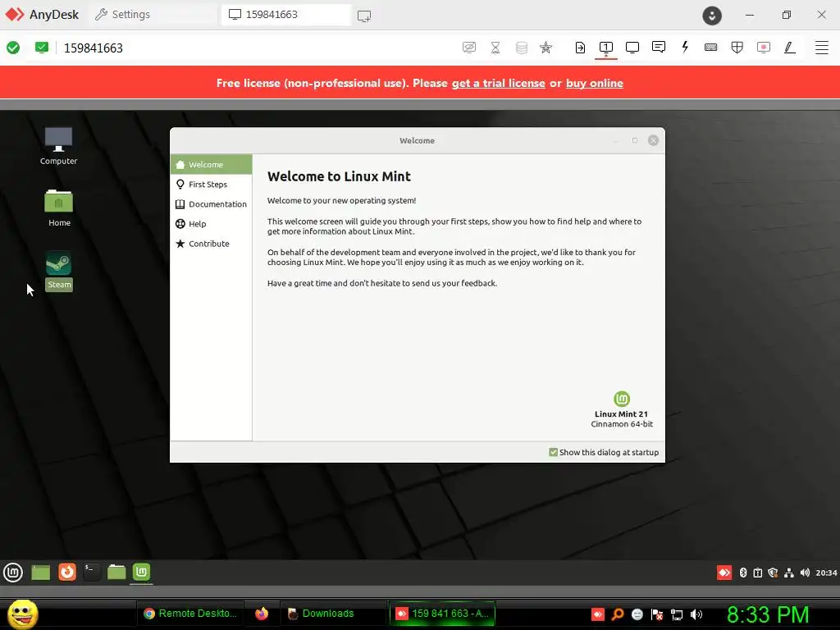Click the 8:33 PM host clock
This screenshot has height=630, width=840.
click(x=768, y=614)
